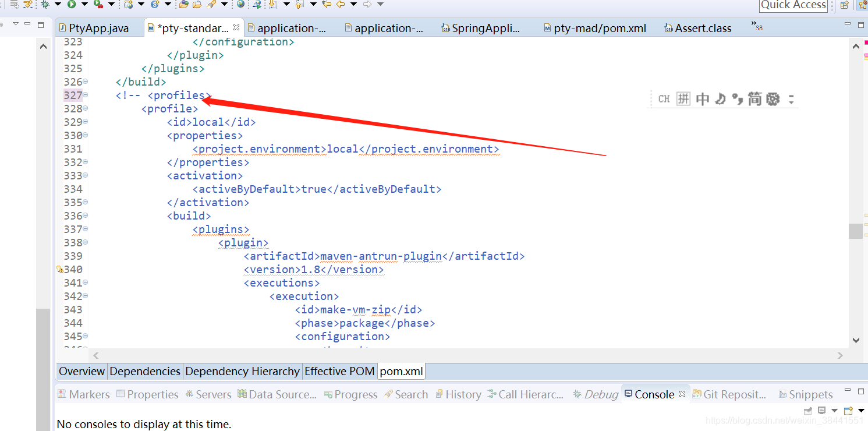Open dropdown next to Search flashlight icon
Screen dimensions: 868x431
[224, 4]
